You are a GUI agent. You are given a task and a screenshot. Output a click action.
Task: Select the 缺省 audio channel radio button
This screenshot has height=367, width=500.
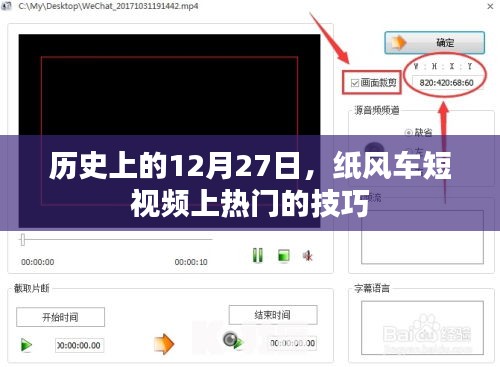(408, 133)
